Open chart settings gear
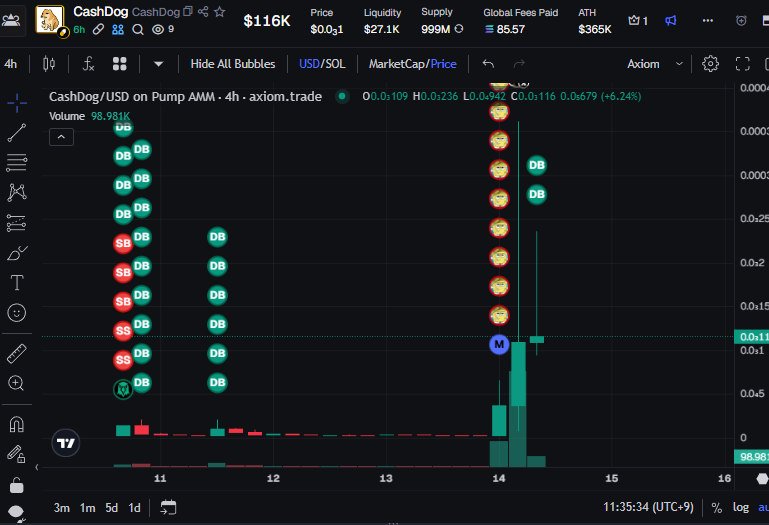The image size is (769, 525). (x=710, y=64)
